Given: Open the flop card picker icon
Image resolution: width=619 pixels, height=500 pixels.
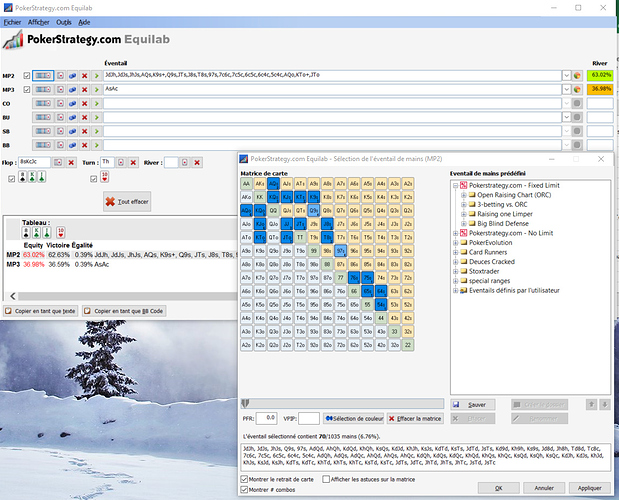Looking at the screenshot, I should point(58,162).
